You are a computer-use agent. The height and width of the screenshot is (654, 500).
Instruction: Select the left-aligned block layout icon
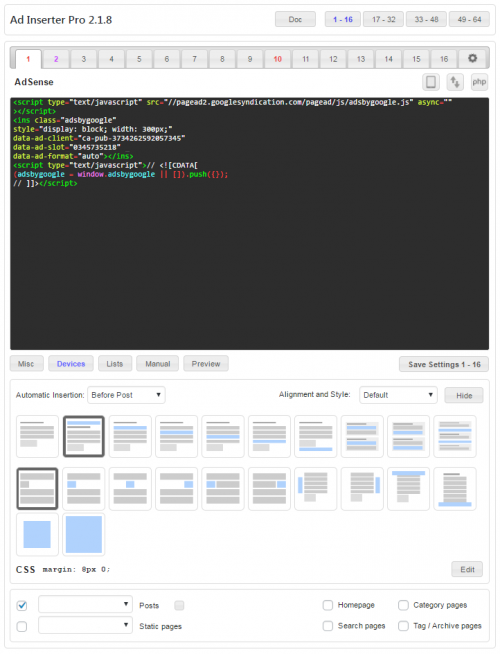pyautogui.click(x=84, y=488)
